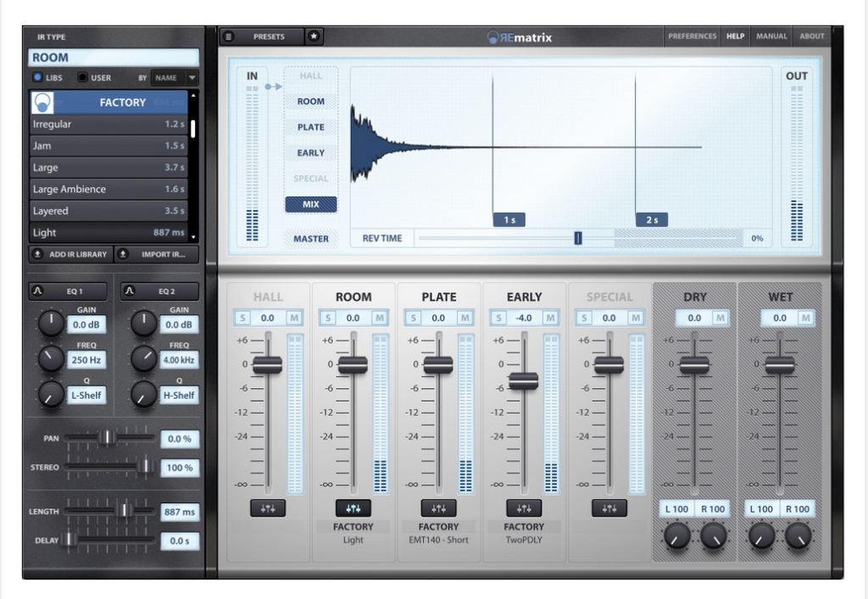Solo the PLATE channel
Viewport: 868px width, 599px height.
[x=413, y=318]
